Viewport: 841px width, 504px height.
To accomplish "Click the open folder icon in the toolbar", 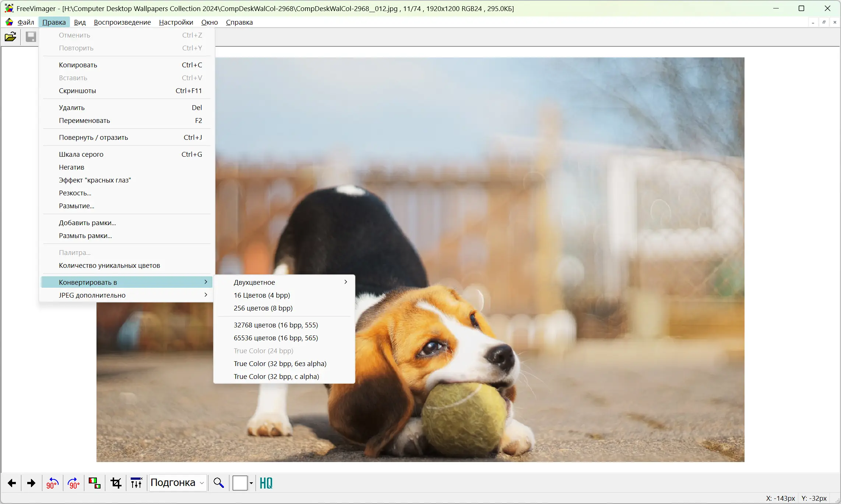I will pos(10,36).
